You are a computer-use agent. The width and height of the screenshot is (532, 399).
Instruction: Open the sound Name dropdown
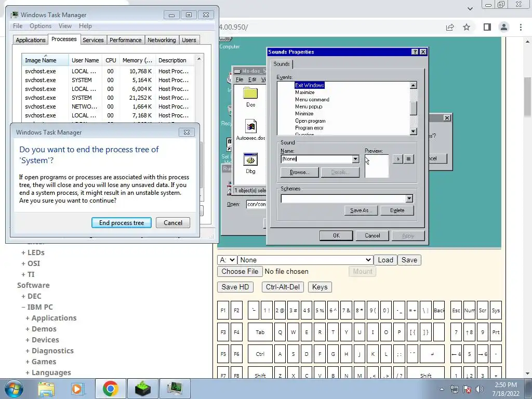(x=355, y=159)
